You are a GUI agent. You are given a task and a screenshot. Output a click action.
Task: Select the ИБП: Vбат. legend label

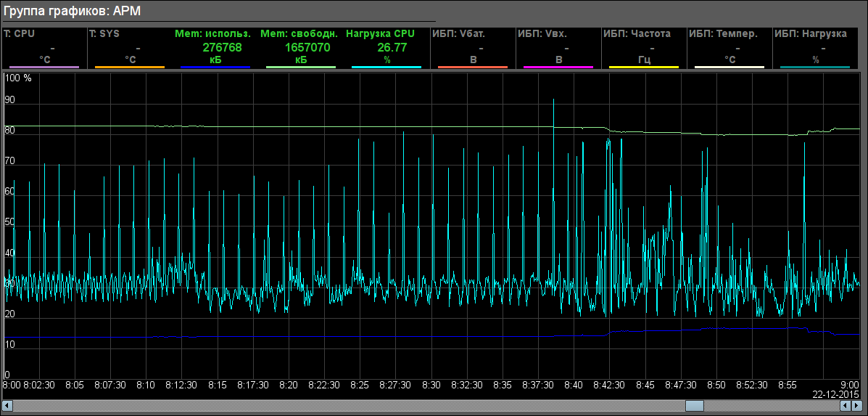tap(458, 34)
